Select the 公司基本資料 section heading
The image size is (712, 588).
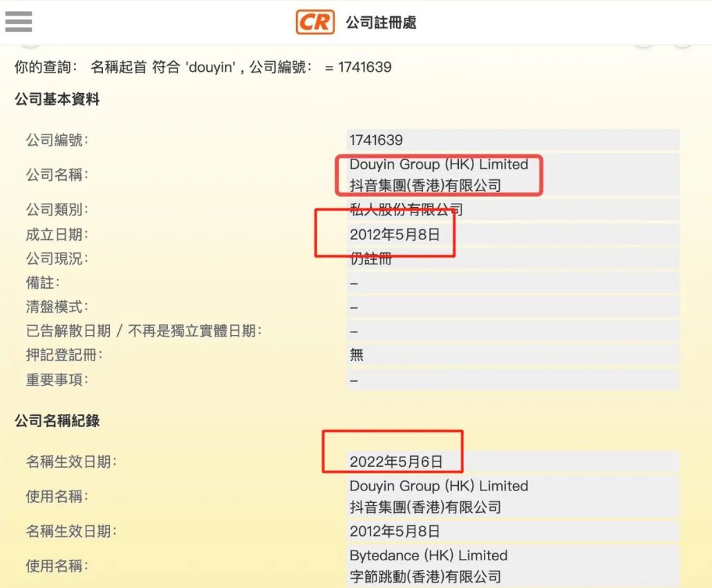coord(57,100)
